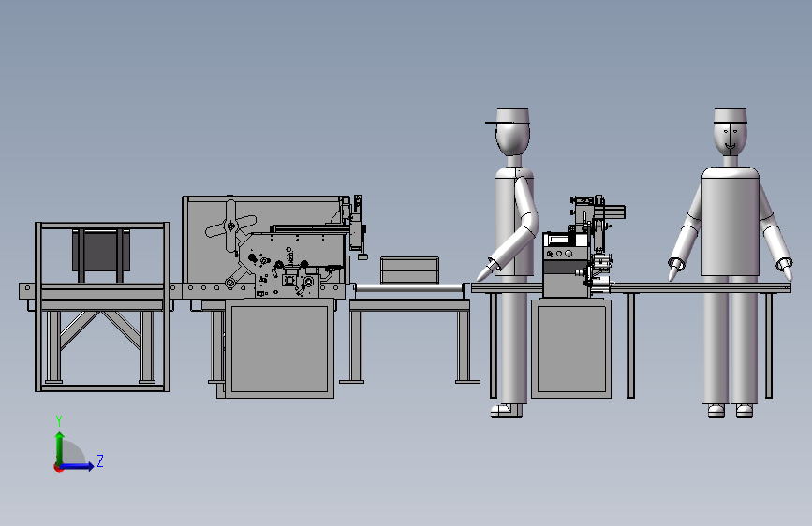Click the red origin dot of the coordinate triad

[58, 467]
